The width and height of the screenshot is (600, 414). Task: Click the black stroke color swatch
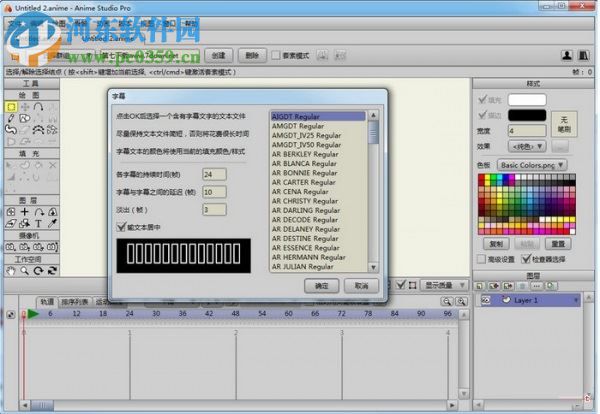[x=527, y=115]
